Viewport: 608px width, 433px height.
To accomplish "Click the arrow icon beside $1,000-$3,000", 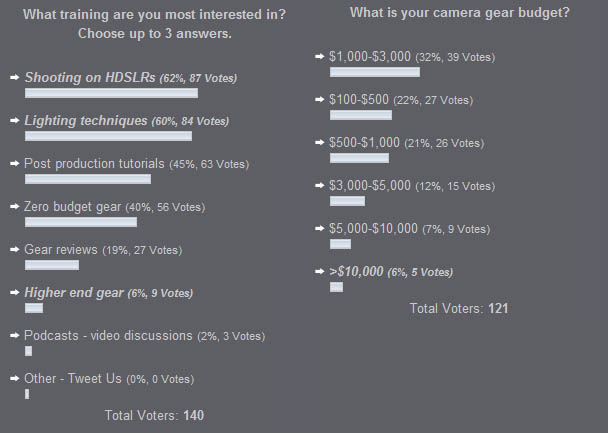I will [320, 57].
